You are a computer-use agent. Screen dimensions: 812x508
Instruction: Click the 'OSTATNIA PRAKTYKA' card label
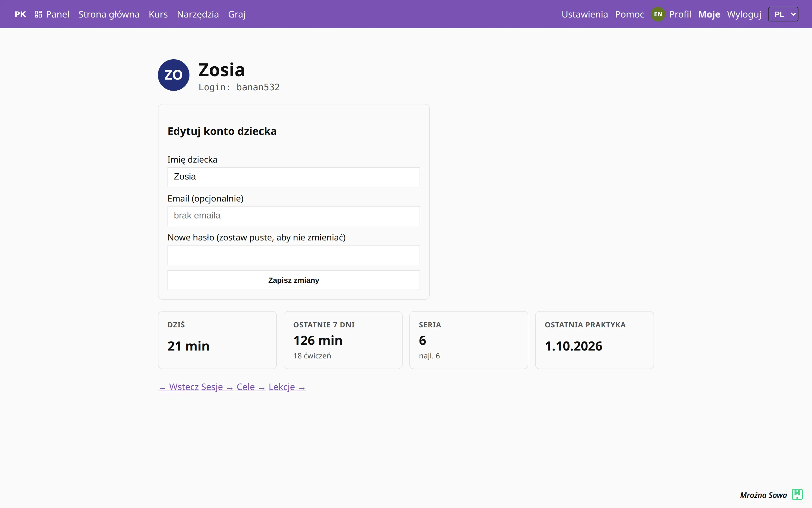pos(585,325)
